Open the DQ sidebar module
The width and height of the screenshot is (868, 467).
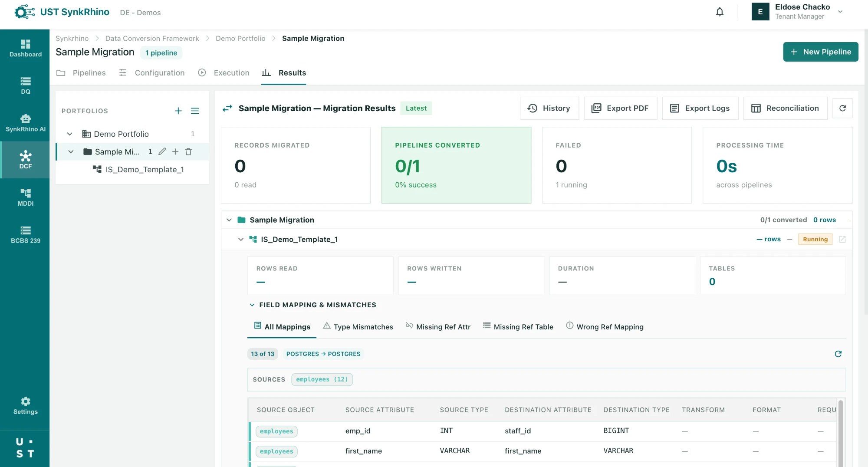pyautogui.click(x=25, y=86)
